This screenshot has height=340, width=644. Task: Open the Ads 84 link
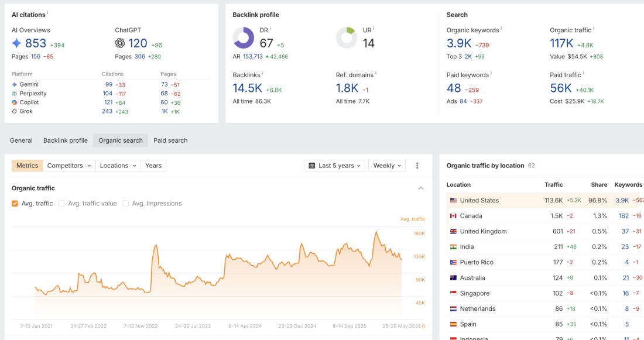tap(463, 101)
